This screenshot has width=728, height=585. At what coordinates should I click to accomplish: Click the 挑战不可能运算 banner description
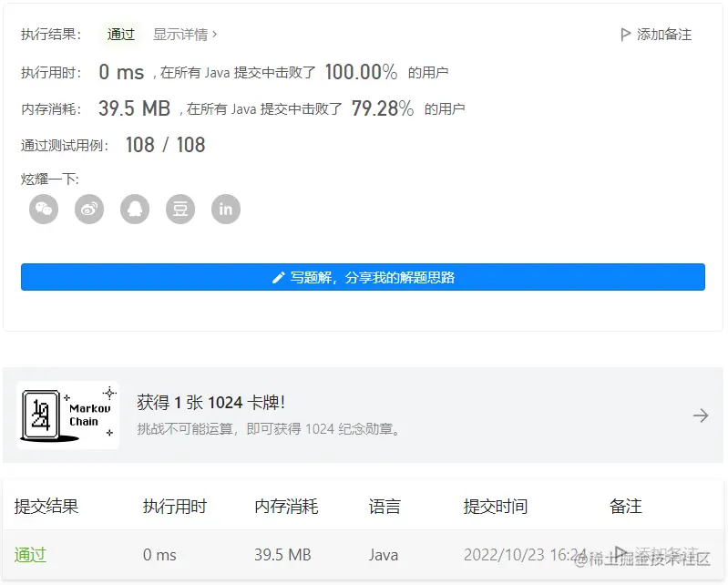pos(269,428)
